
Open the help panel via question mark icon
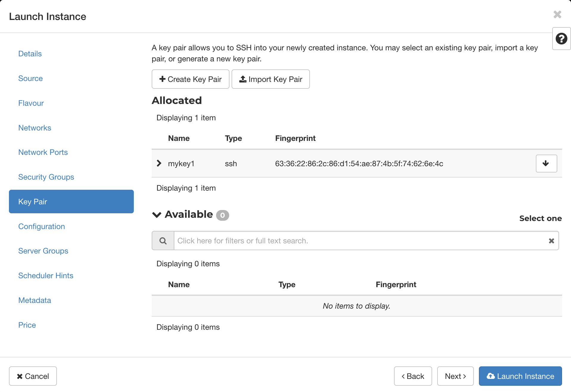(x=561, y=39)
